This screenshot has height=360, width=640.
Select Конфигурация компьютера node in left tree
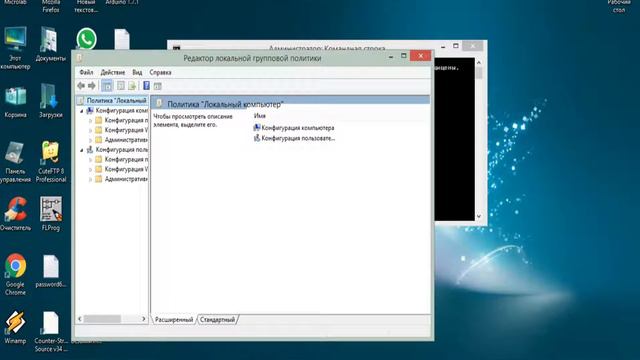(121, 111)
